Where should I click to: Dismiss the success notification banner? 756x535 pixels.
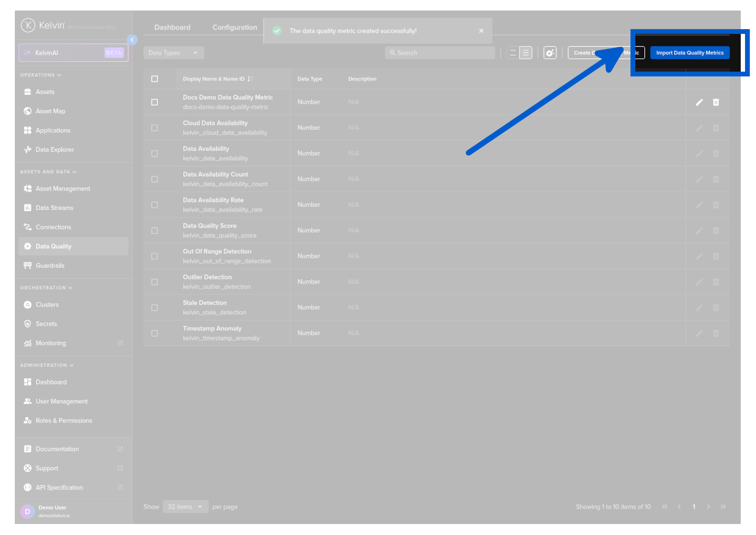pyautogui.click(x=481, y=31)
